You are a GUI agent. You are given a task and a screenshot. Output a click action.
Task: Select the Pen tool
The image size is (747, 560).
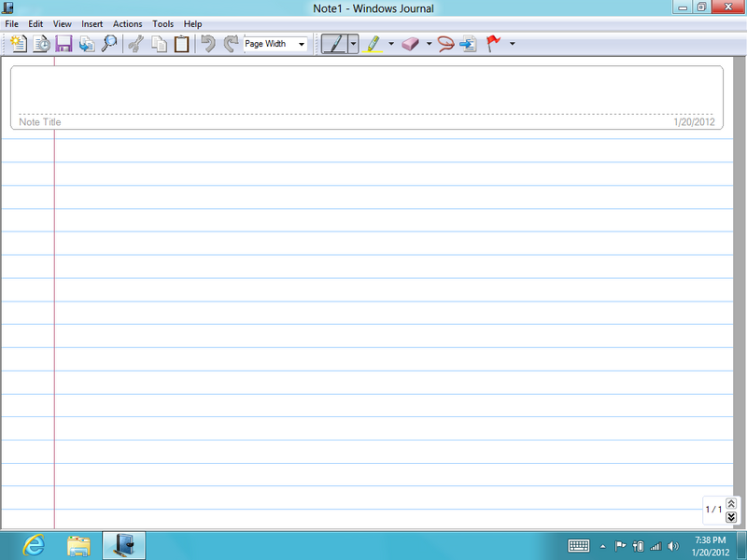(334, 44)
